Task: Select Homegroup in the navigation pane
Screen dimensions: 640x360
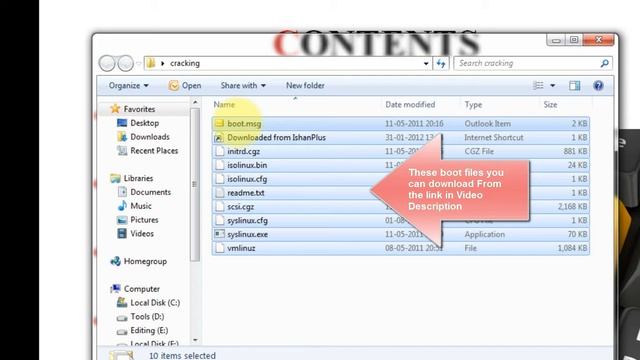Action: point(139,261)
